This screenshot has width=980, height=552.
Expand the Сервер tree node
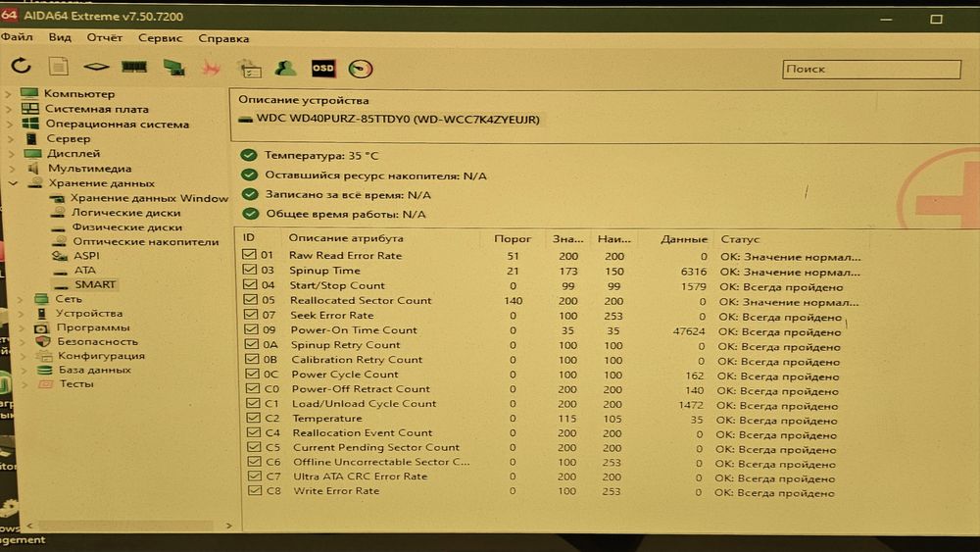[10, 139]
